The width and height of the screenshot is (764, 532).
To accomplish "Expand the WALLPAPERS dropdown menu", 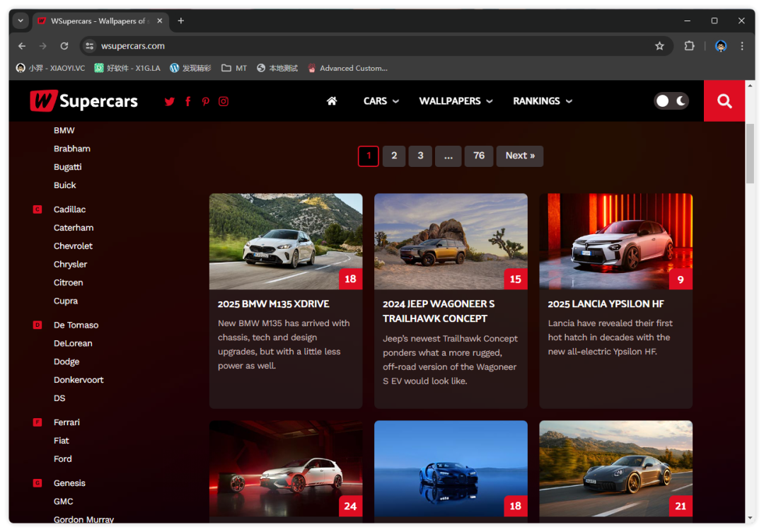I will [x=455, y=101].
